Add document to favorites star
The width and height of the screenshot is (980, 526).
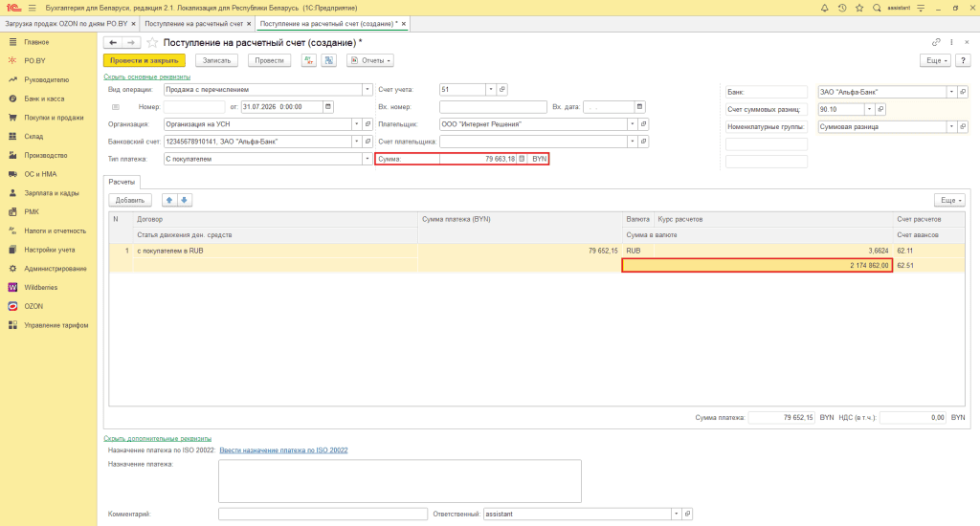[x=152, y=42]
